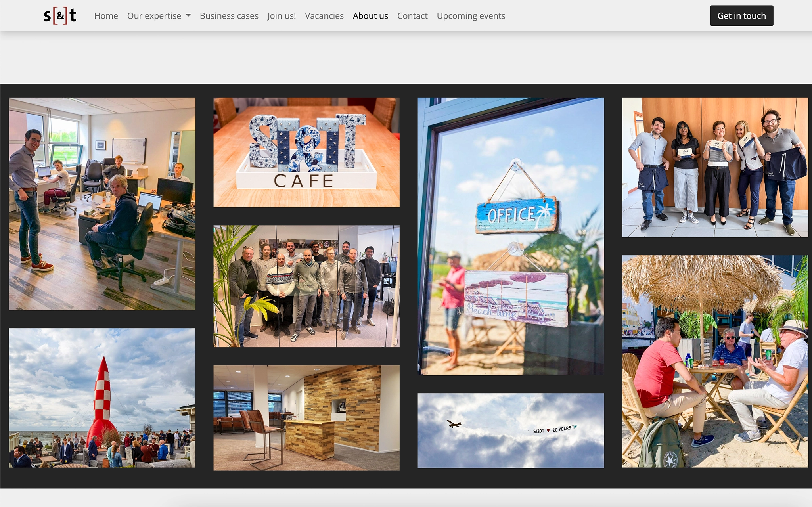Viewport: 812px width, 507px height.
Task: Expand the Our expertise dropdown
Action: click(154, 16)
